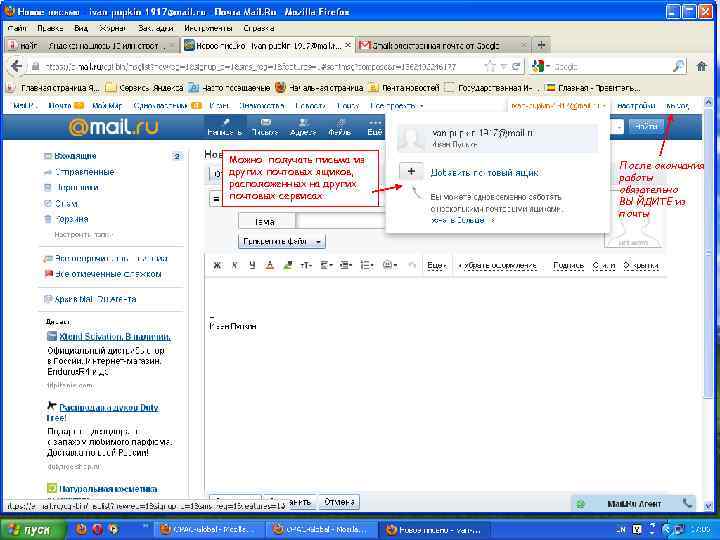Open the Закладки menu
This screenshot has height=540, width=720.
[156, 28]
